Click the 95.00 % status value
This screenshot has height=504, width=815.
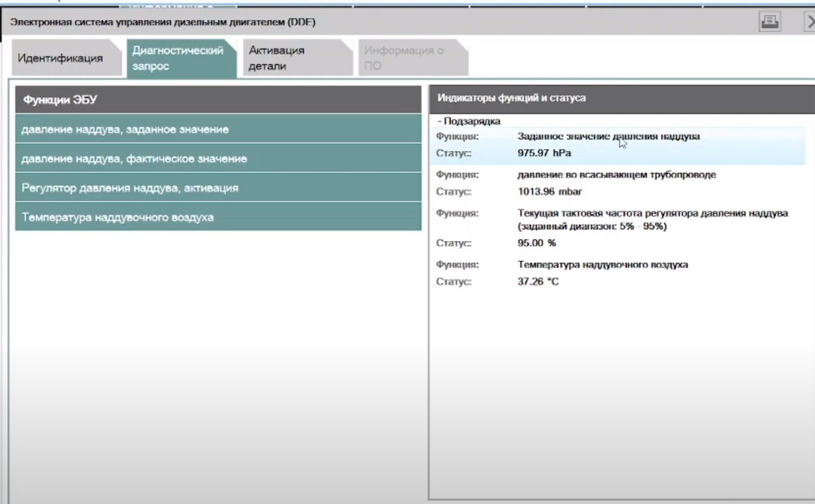[x=536, y=243]
